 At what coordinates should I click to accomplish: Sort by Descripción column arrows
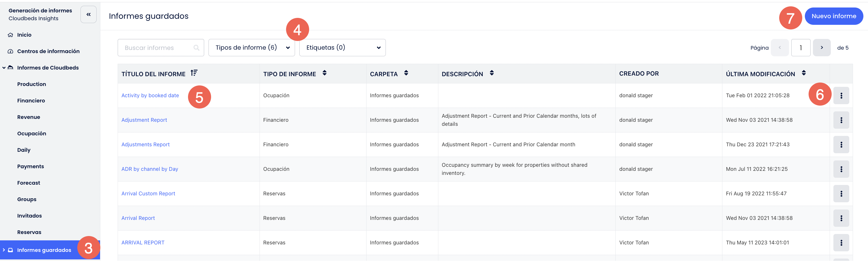[492, 73]
